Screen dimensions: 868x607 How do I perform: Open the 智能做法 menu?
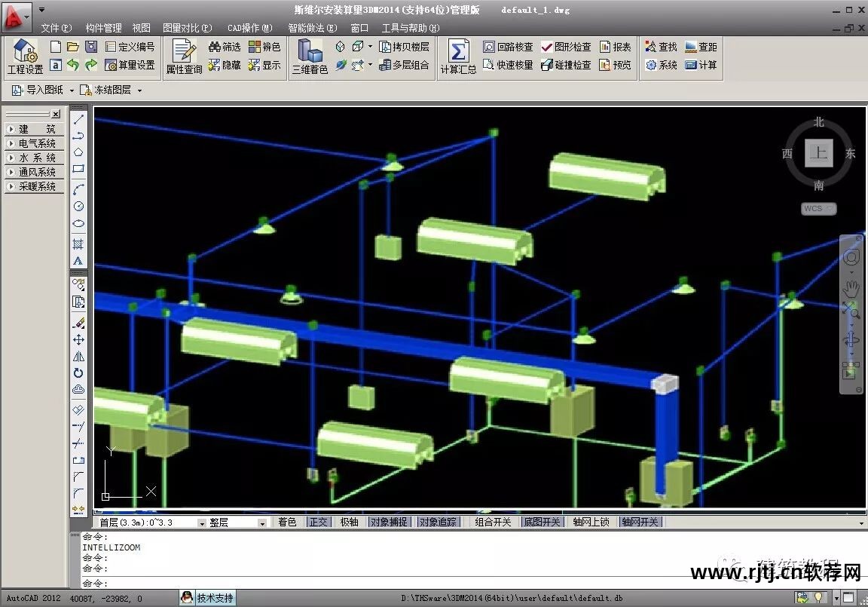(x=312, y=28)
